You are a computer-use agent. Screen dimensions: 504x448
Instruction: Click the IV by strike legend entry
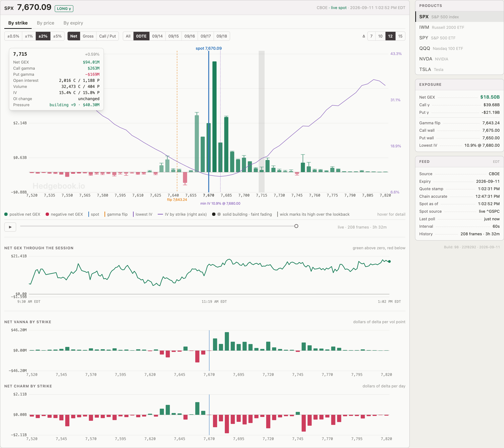(182, 214)
